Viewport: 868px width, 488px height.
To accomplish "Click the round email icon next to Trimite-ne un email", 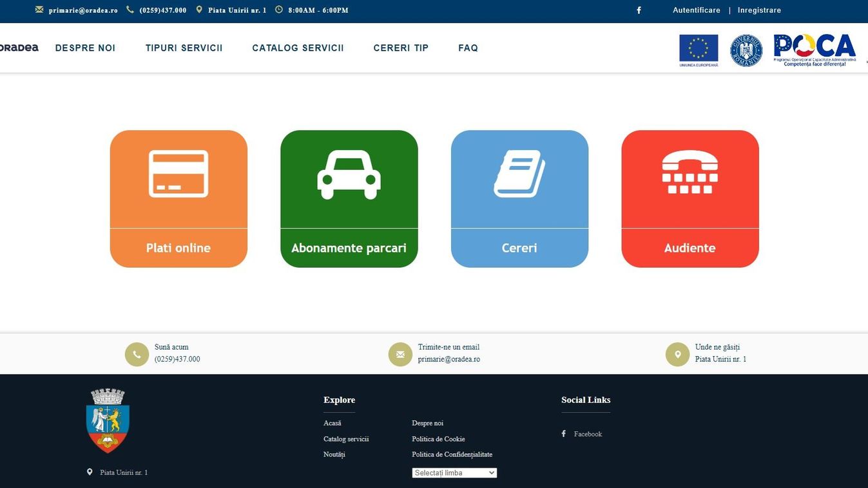I will (400, 354).
